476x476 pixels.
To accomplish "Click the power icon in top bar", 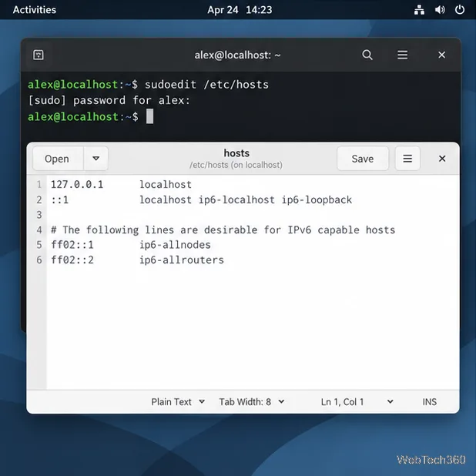I will [x=460, y=10].
